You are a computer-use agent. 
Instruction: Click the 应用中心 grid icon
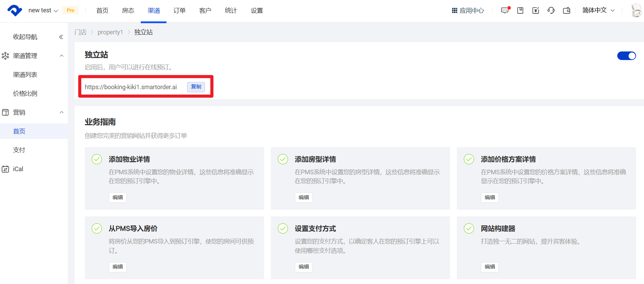point(455,11)
